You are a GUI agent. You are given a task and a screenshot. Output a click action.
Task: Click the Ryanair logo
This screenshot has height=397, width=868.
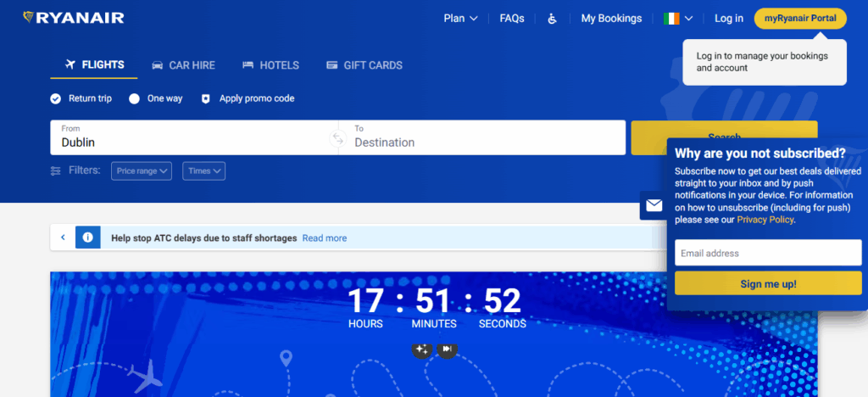74,18
